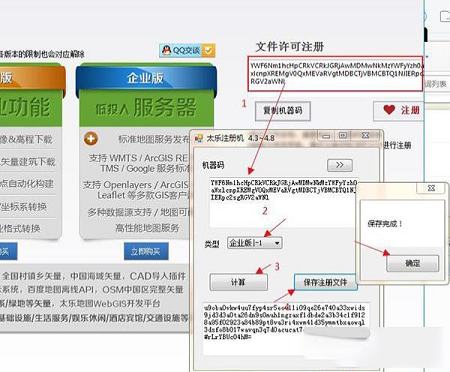This screenshot has height=372, width=450.
Task: Click the machine code field under 文件许可注册
Action: coord(336,73)
